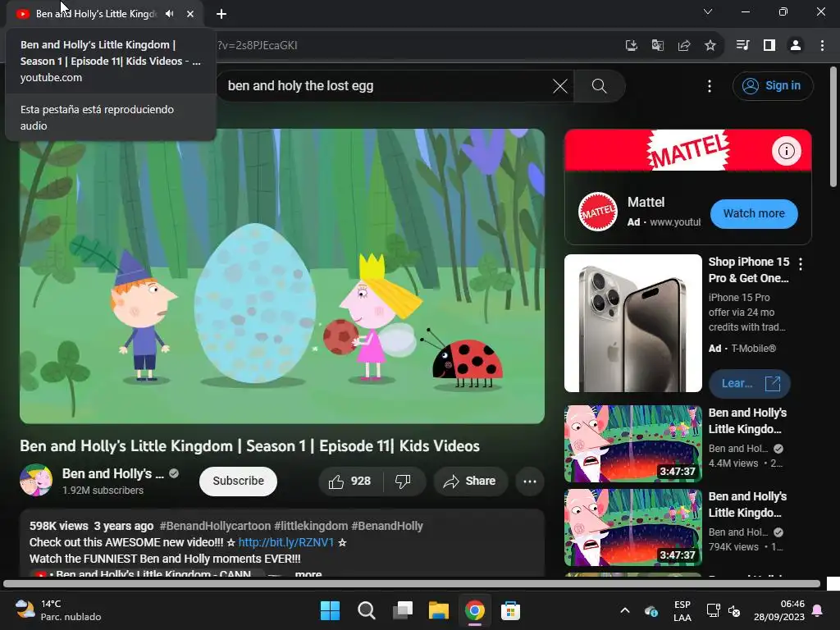
Task: Open the weather widget showing 14°C
Action: [x=58, y=610]
